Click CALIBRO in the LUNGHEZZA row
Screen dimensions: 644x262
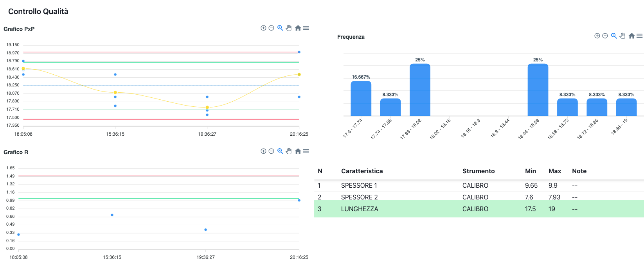point(475,209)
